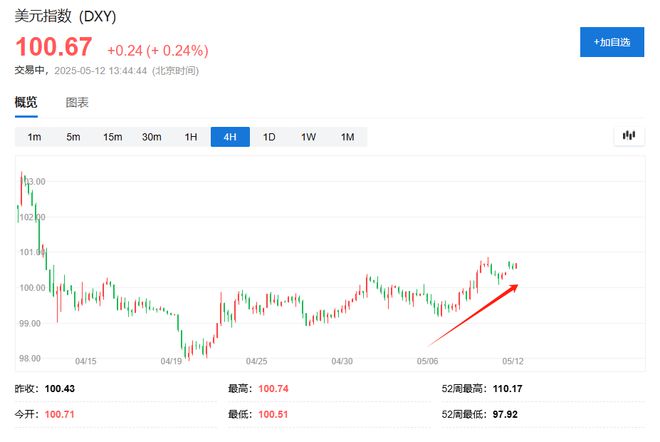This screenshot has height=442, width=660.
Task: Switch to the 概览 tab
Action: click(26, 102)
